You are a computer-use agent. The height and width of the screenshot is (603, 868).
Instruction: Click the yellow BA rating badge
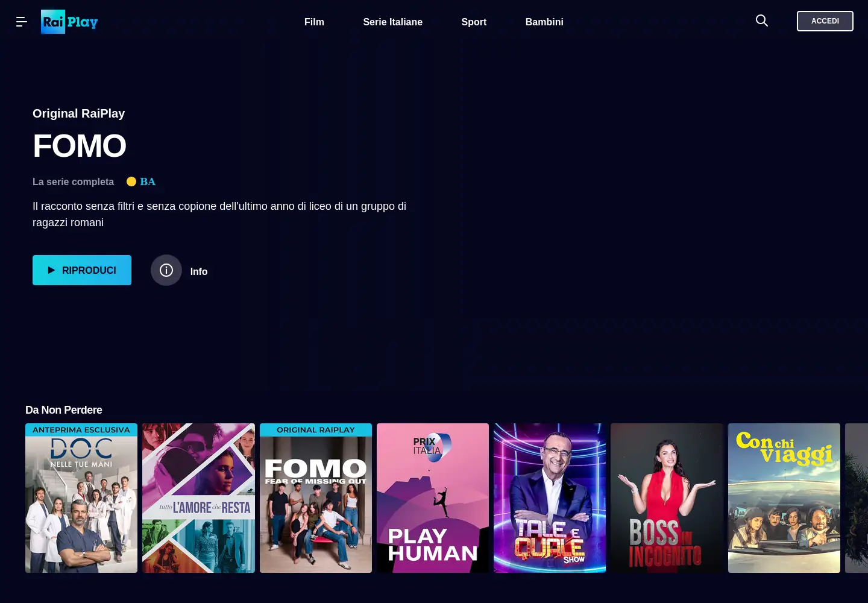coord(141,182)
